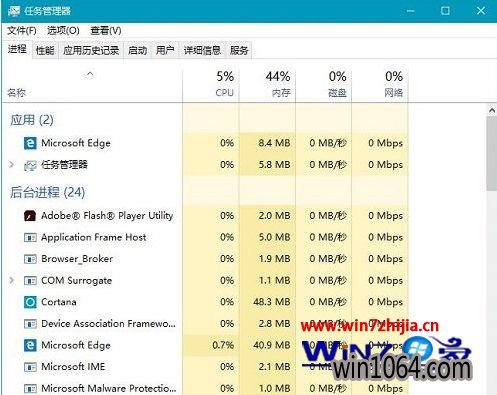Switch to the 用户 tab
This screenshot has width=497, height=395.
(165, 50)
